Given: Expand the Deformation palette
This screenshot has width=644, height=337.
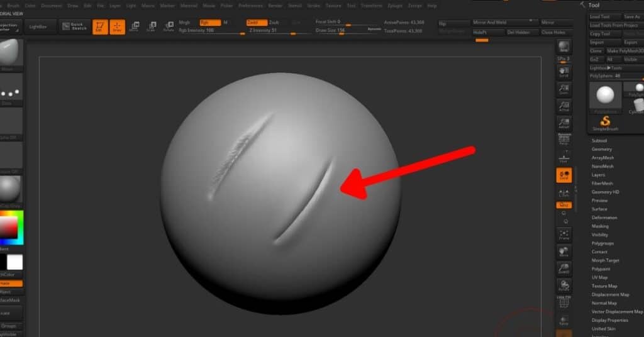Looking at the screenshot, I should click(604, 218).
